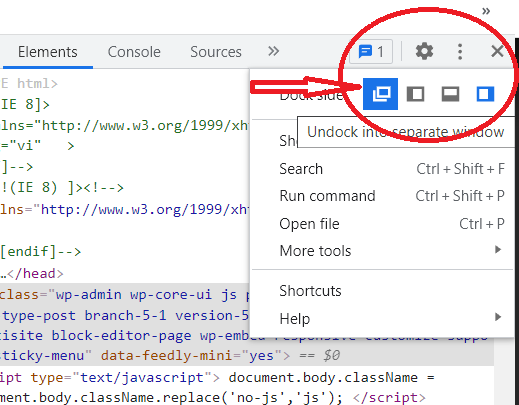Screen dimensions: 519x405
Task: Open the three-dot customize menu
Action: 460,52
